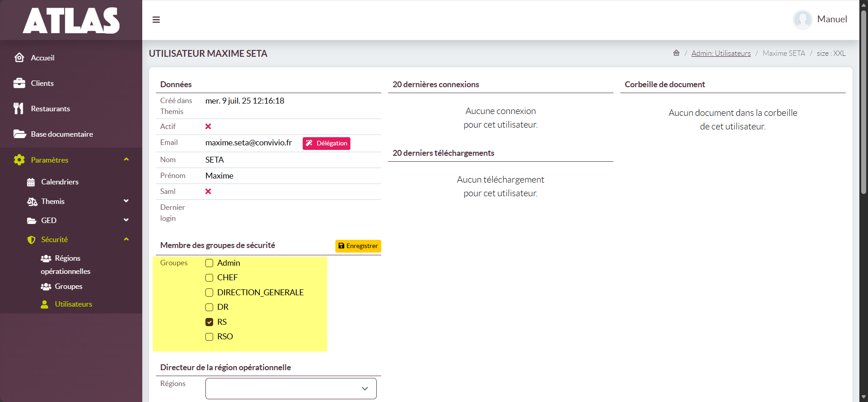Image resolution: width=868 pixels, height=402 pixels.
Task: Click the GED folder icon
Action: [x=32, y=221]
